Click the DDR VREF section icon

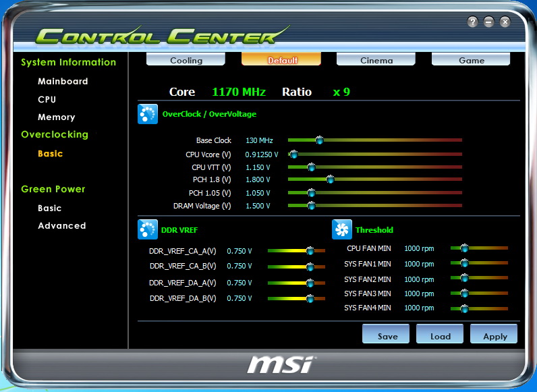(147, 229)
